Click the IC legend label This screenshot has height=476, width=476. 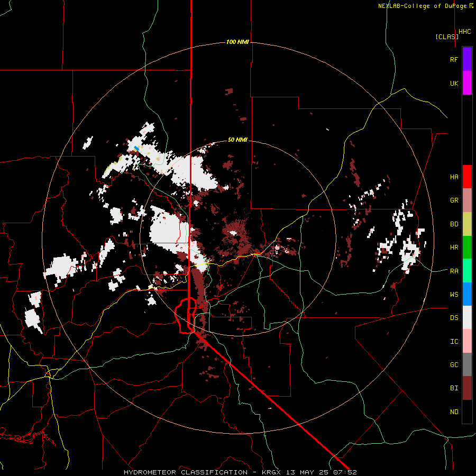pyautogui.click(x=454, y=342)
